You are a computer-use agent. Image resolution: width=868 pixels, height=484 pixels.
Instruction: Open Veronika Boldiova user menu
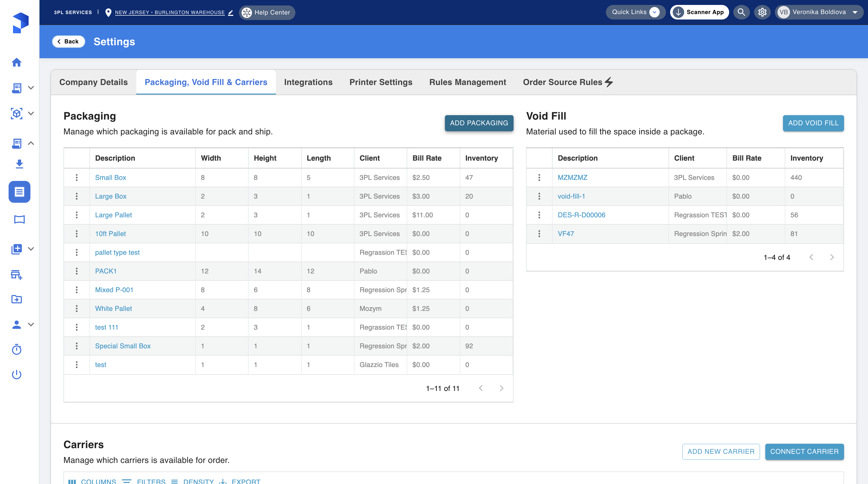point(819,12)
